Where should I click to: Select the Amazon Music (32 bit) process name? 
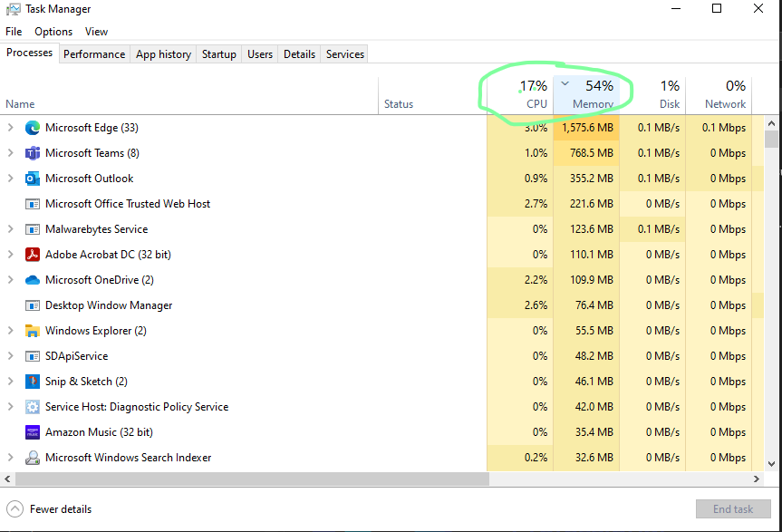point(99,432)
